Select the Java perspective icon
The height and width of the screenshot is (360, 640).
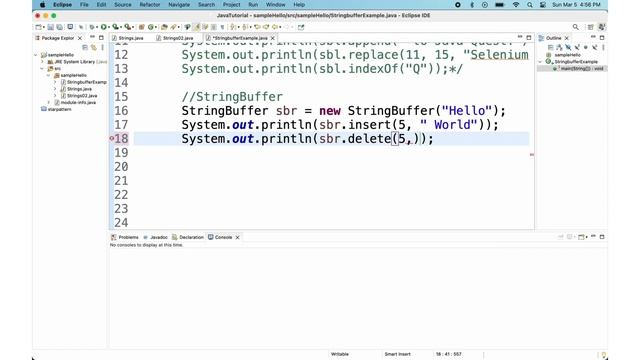601,27
